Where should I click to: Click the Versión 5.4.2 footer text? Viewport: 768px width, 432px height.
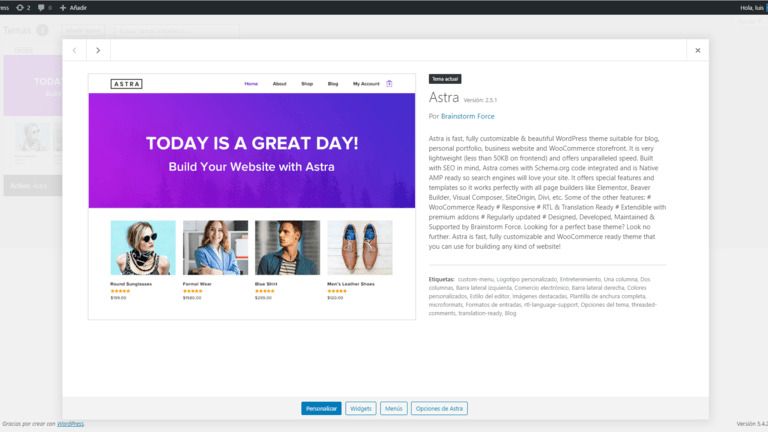pos(752,424)
